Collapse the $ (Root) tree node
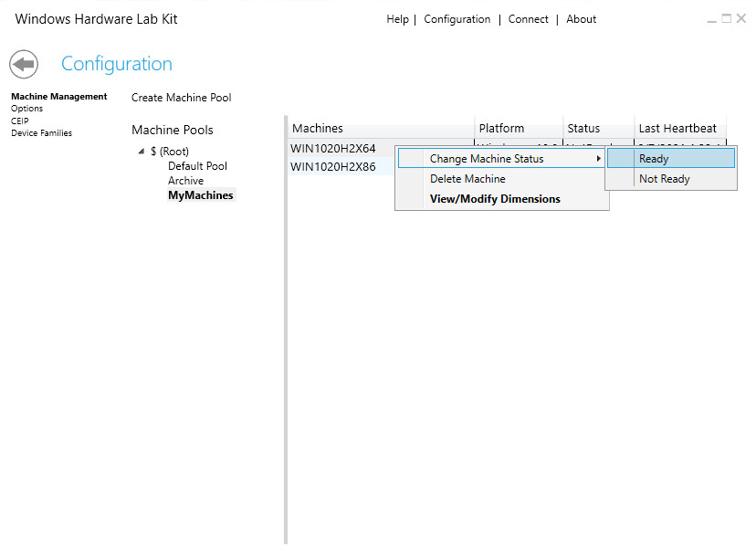 [142, 152]
